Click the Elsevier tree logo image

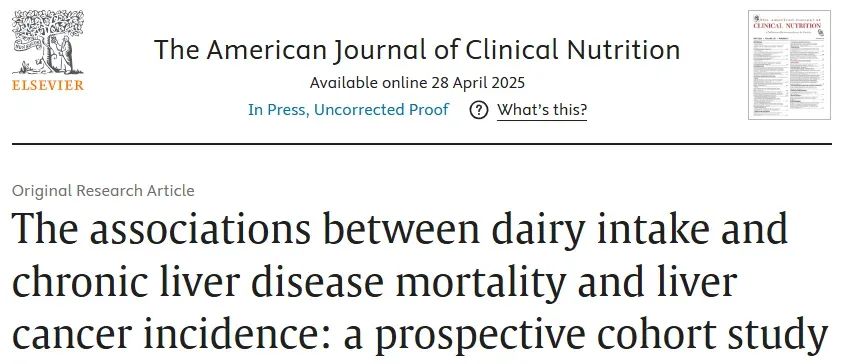(x=48, y=42)
